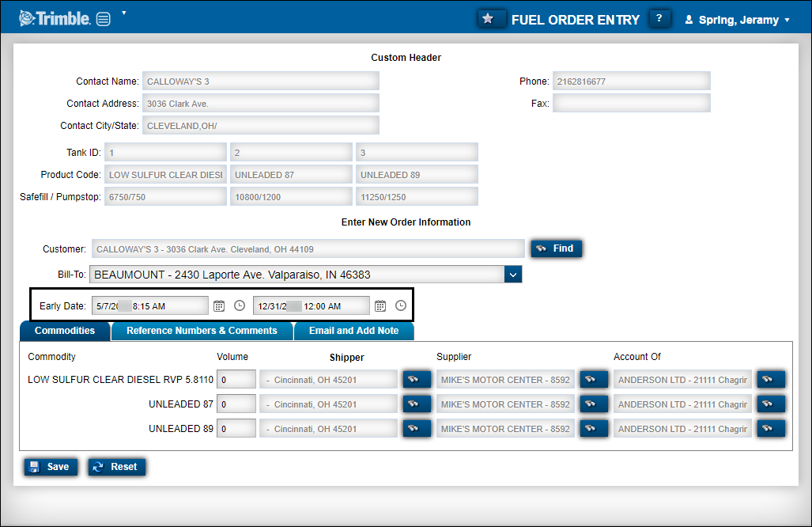Look up supplier for Unleaded 87 row

(594, 404)
